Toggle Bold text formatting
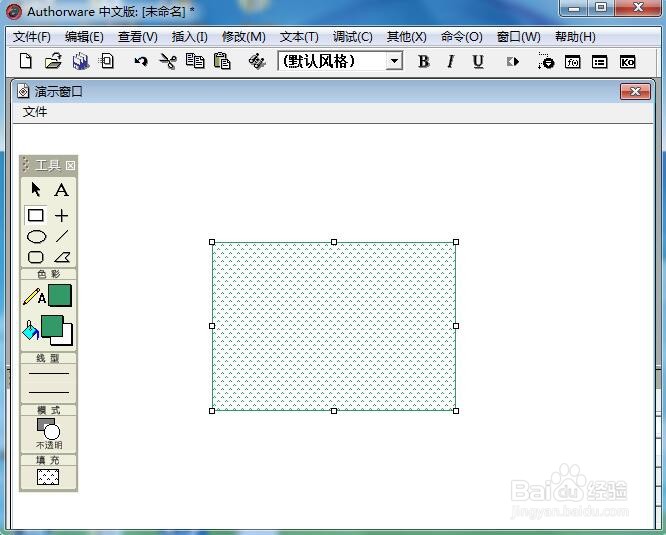The width and height of the screenshot is (666, 535). (x=423, y=62)
